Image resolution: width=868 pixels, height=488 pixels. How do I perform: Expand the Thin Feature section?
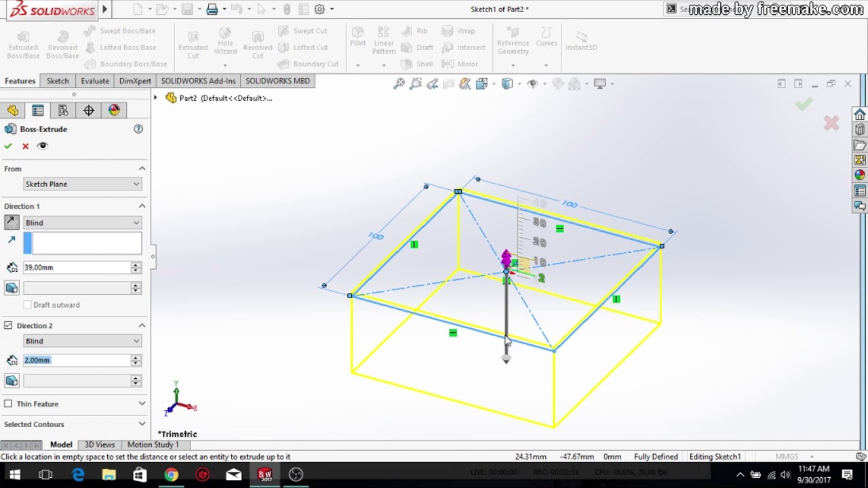click(142, 404)
